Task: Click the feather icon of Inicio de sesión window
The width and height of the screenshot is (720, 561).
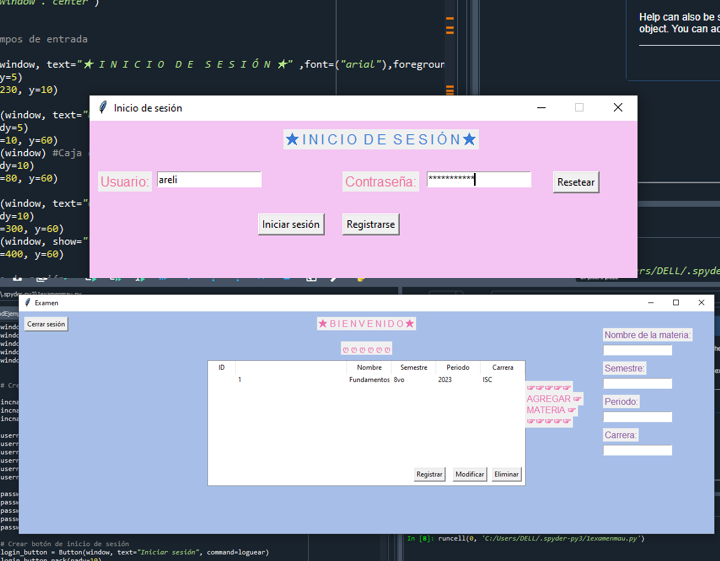Action: 103,107
